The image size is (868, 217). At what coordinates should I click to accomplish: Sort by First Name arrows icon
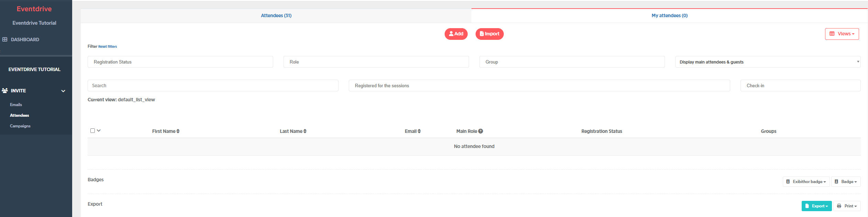pos(178,131)
